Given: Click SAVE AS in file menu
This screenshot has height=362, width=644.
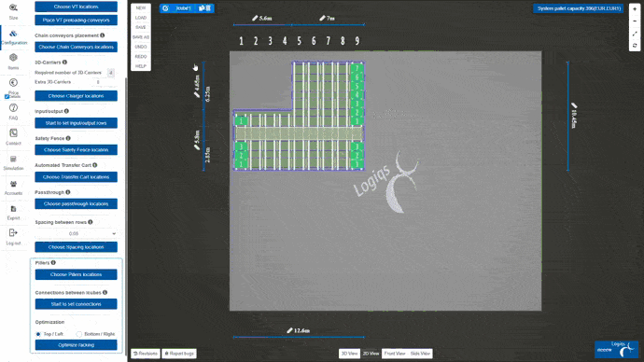Looking at the screenshot, I should click(x=140, y=37).
